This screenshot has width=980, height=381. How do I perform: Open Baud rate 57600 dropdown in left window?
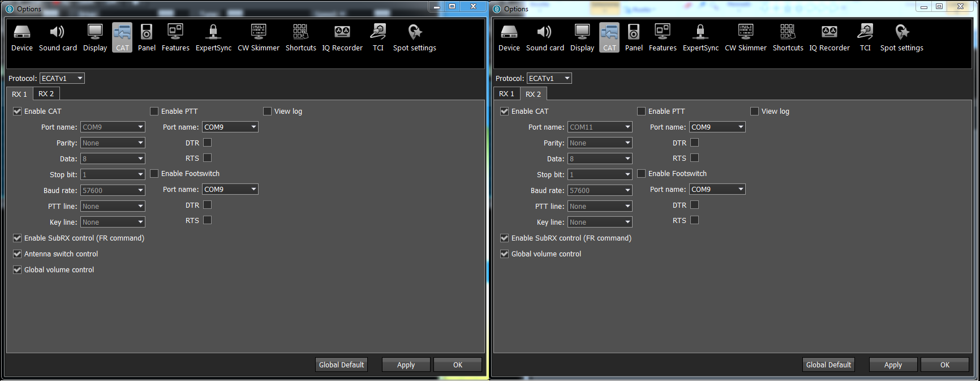(x=113, y=191)
